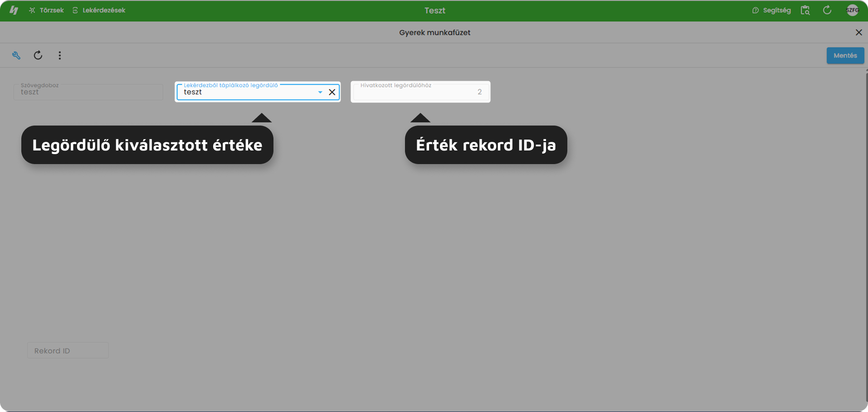
Task: Open Segítség help
Action: [x=771, y=10]
